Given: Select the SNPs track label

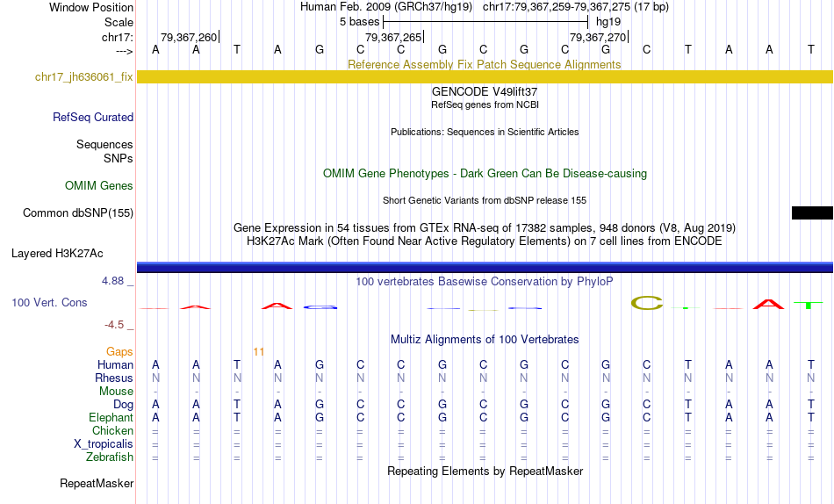Looking at the screenshot, I should pyautogui.click(x=119, y=158).
